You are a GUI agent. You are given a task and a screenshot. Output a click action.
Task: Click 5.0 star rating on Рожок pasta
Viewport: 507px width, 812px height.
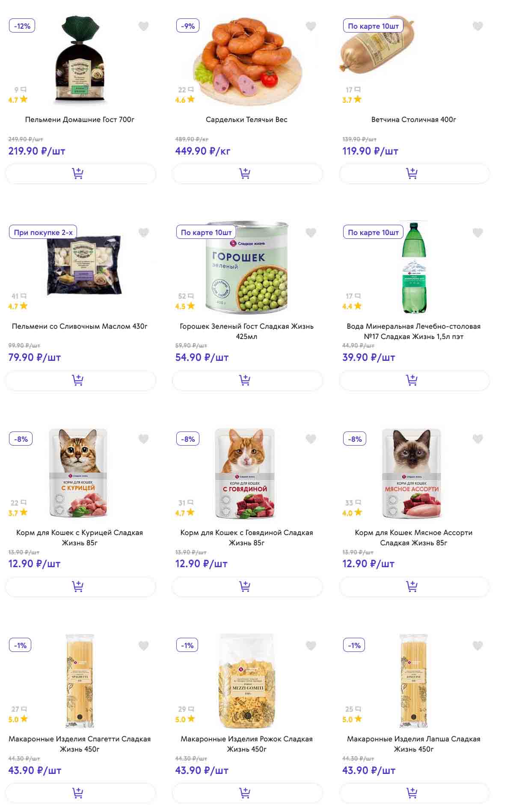point(185,719)
